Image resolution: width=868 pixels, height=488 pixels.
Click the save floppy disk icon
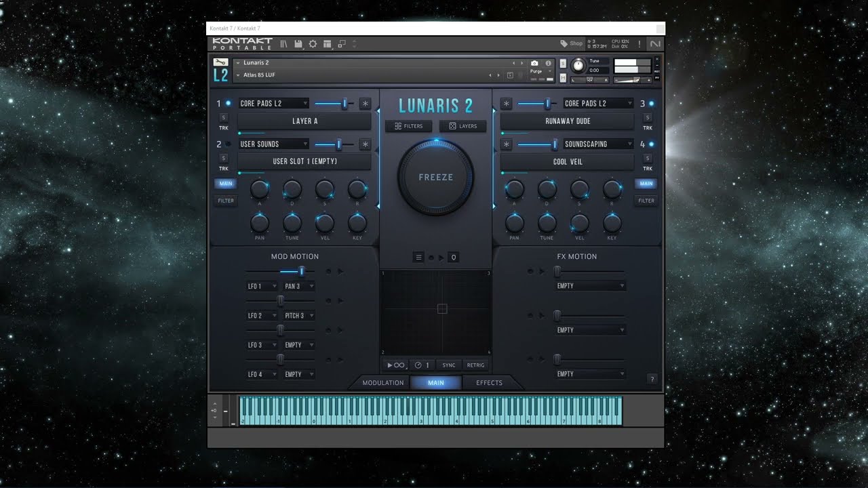pyautogui.click(x=298, y=43)
